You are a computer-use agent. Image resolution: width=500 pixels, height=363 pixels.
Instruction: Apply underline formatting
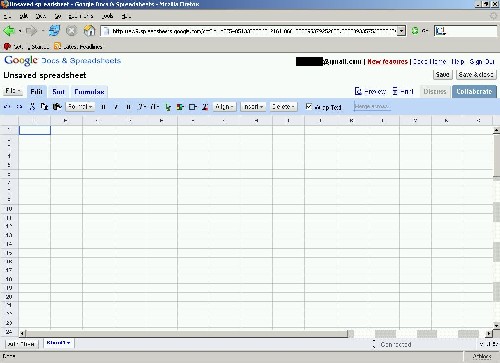128,107
